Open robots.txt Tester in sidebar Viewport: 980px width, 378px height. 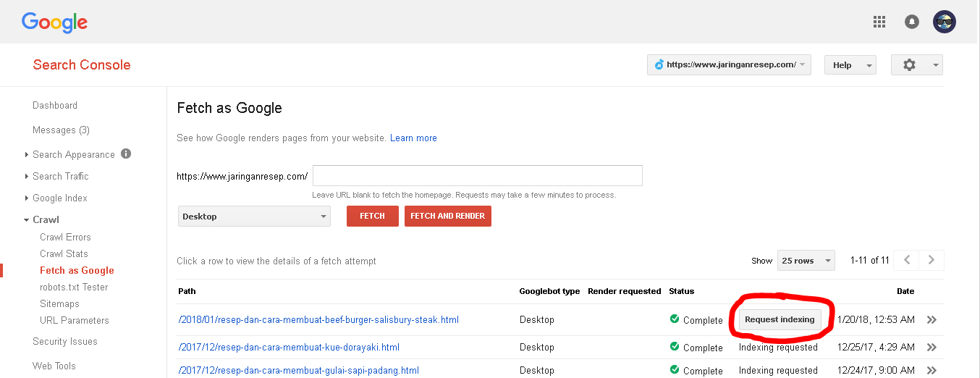click(x=74, y=287)
